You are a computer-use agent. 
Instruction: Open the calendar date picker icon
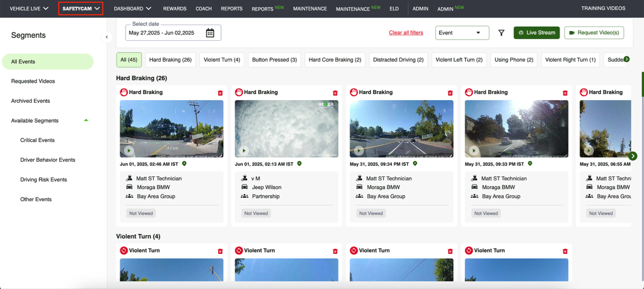pyautogui.click(x=210, y=33)
